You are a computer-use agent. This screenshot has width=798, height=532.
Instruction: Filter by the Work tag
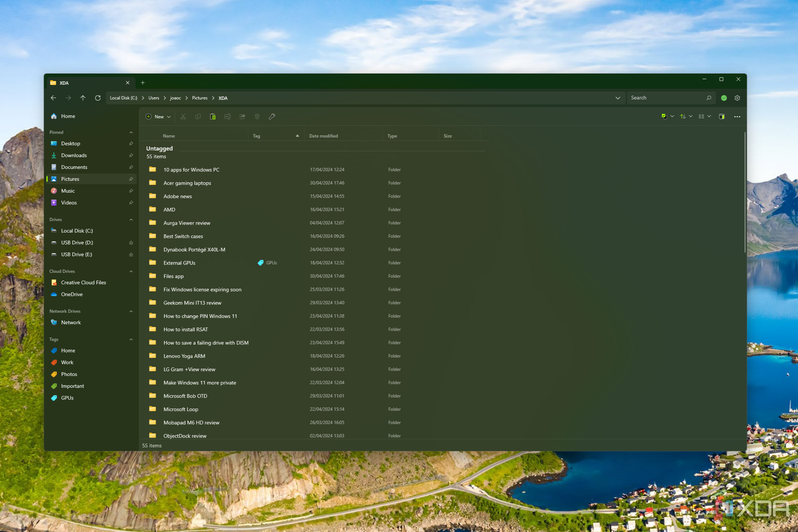(92, 362)
